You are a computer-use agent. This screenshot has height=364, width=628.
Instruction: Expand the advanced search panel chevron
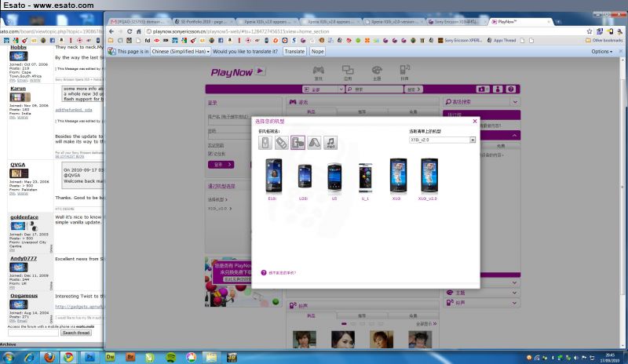(x=515, y=102)
